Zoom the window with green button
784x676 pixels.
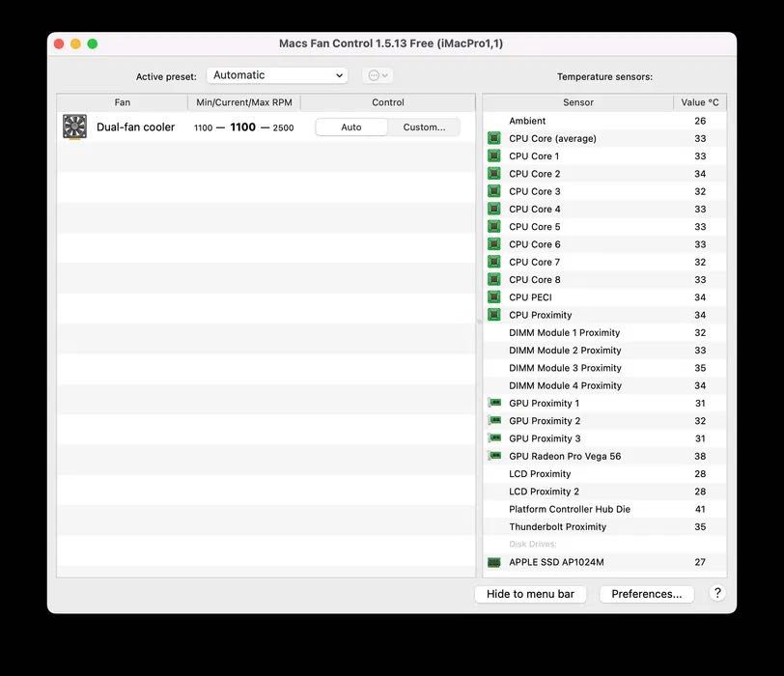(93, 44)
